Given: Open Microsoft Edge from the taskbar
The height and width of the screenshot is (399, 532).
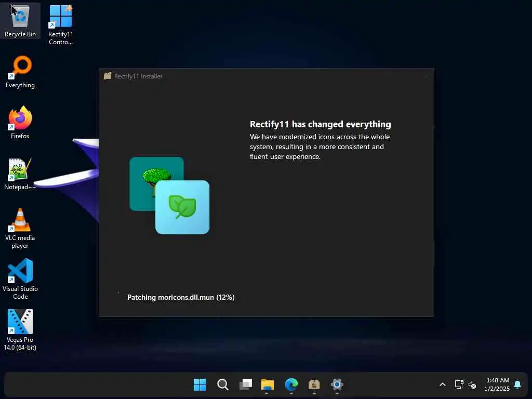Looking at the screenshot, I should (x=291, y=384).
